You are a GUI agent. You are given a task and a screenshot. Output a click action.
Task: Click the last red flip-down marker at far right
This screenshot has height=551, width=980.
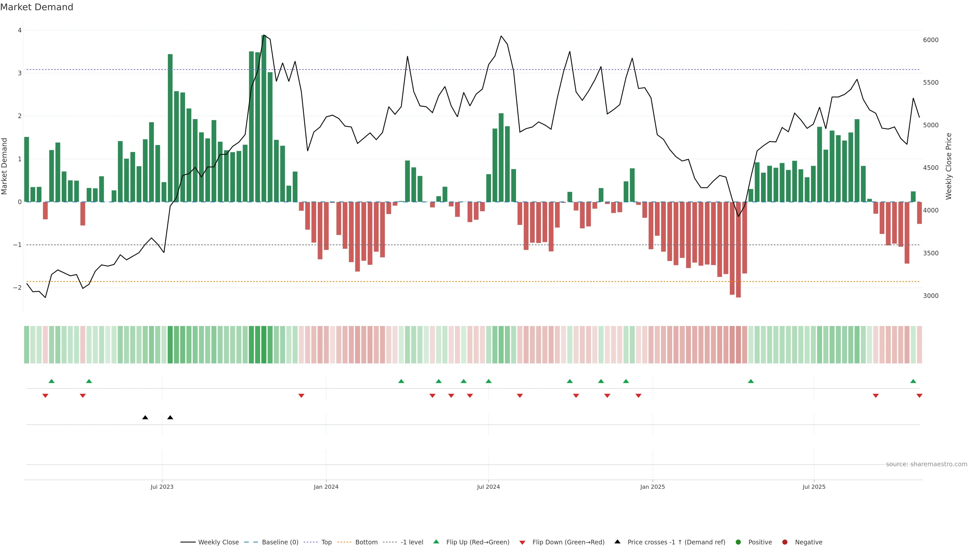(x=920, y=396)
